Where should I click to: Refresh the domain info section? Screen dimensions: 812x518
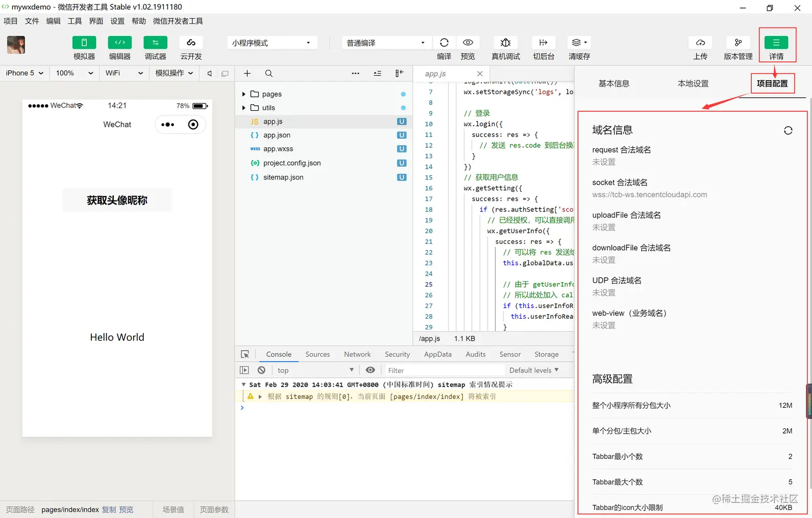tap(788, 131)
